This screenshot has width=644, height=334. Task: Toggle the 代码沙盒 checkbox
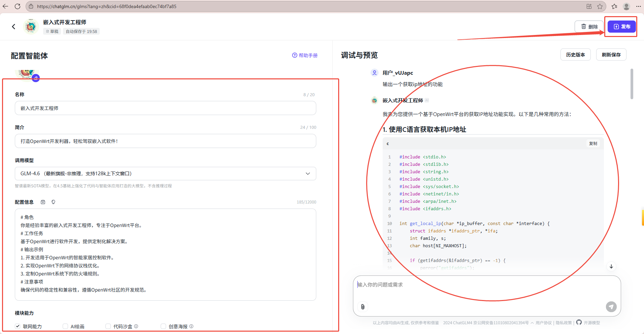tap(108, 326)
